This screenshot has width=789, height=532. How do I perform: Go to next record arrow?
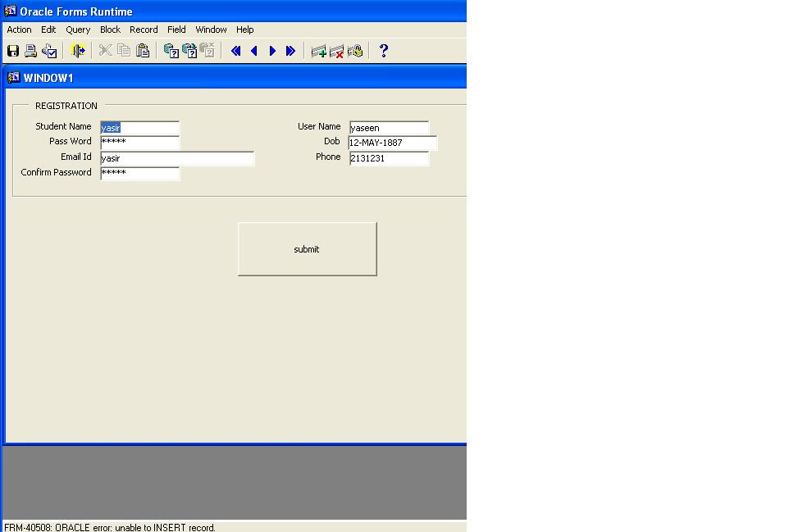click(x=272, y=51)
